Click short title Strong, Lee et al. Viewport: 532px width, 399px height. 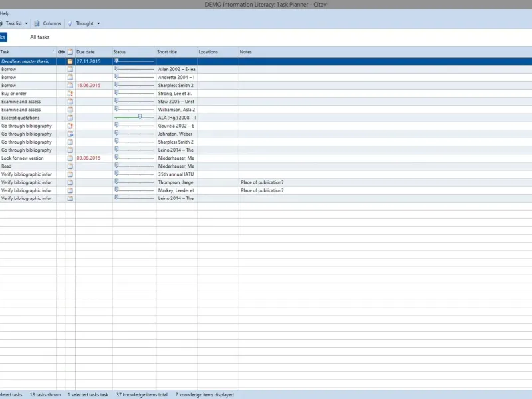pos(175,94)
